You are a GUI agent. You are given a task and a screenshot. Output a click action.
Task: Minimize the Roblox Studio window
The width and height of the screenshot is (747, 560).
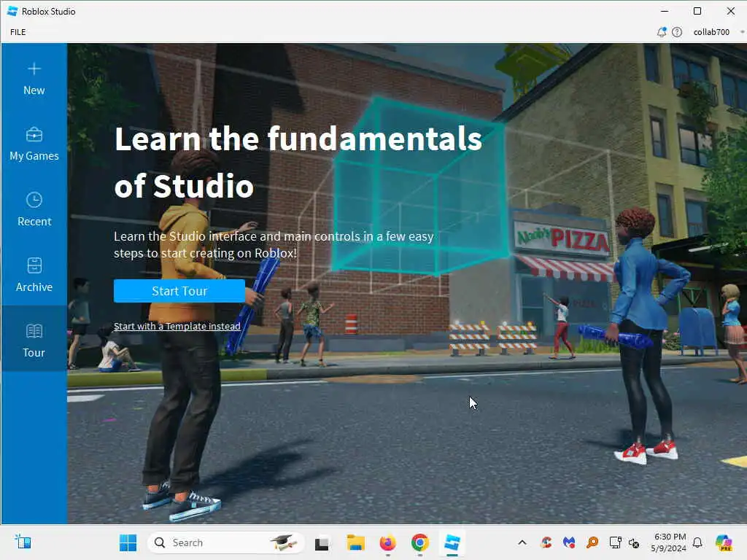tap(665, 11)
